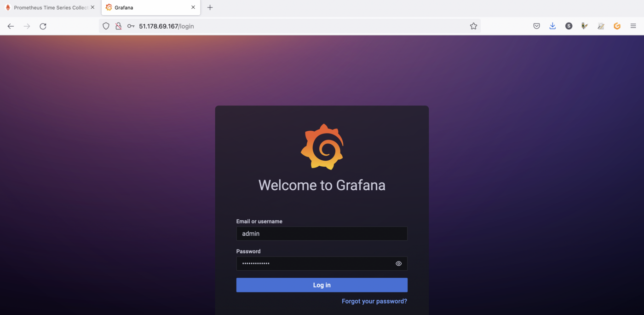Open the Forgot your password link
The width and height of the screenshot is (644, 315).
pos(374,301)
